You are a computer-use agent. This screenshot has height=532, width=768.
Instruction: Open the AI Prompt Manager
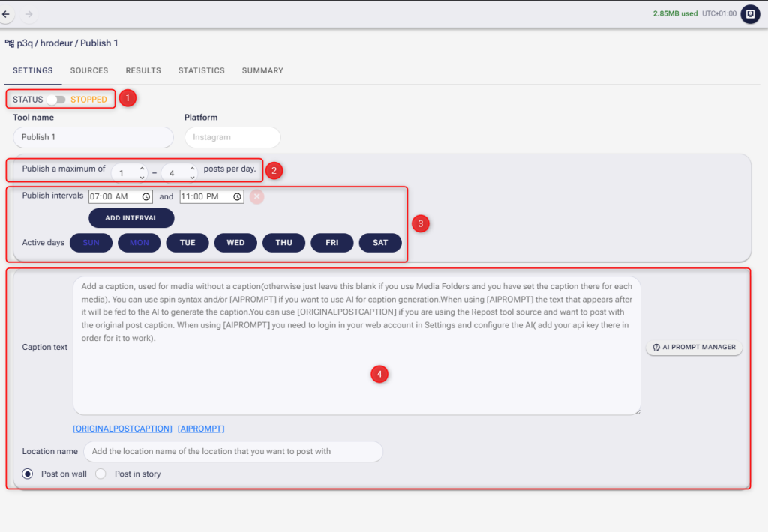point(694,346)
